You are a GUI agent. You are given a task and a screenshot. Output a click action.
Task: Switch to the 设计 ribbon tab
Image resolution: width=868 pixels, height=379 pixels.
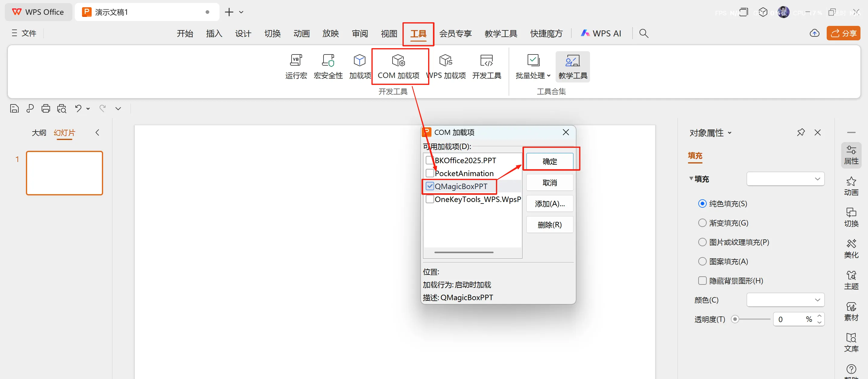(x=243, y=33)
